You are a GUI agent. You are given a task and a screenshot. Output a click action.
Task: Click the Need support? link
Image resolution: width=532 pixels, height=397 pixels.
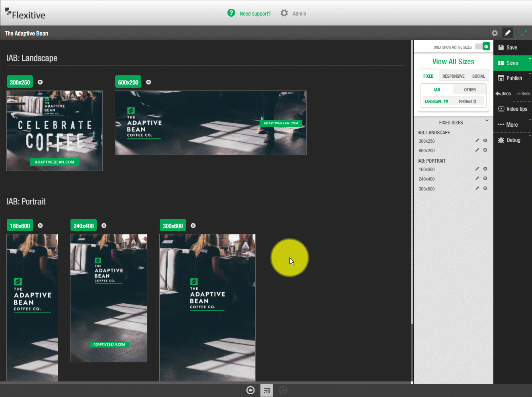tap(255, 14)
